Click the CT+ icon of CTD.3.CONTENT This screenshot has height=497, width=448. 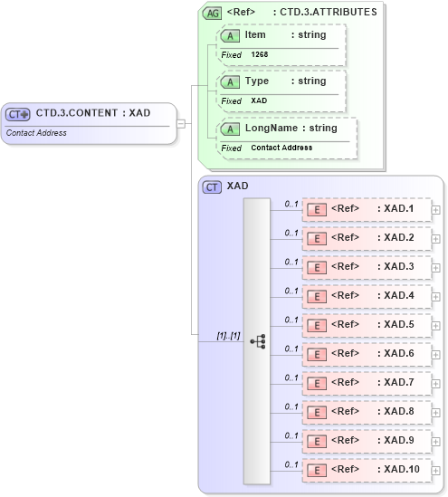[x=18, y=114]
